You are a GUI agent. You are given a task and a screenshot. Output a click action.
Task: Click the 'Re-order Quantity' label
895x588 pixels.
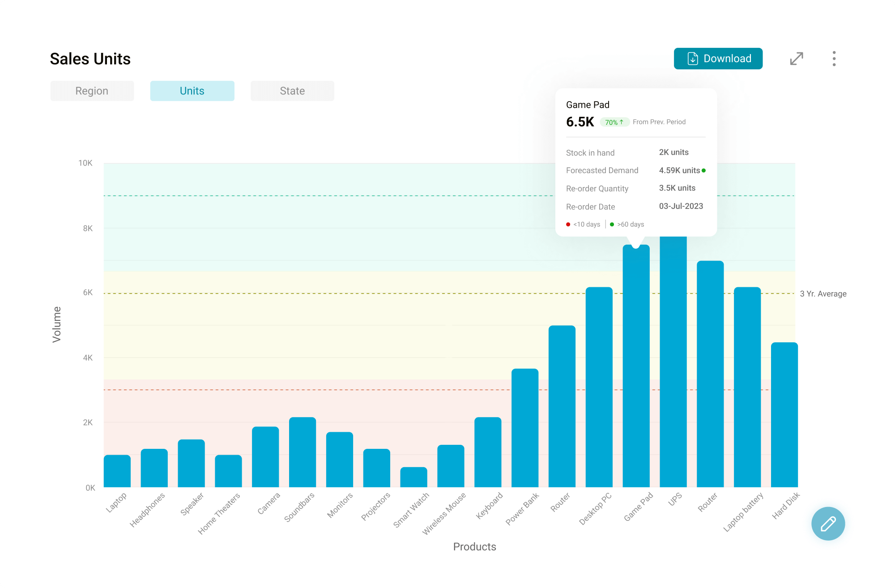[x=597, y=189]
